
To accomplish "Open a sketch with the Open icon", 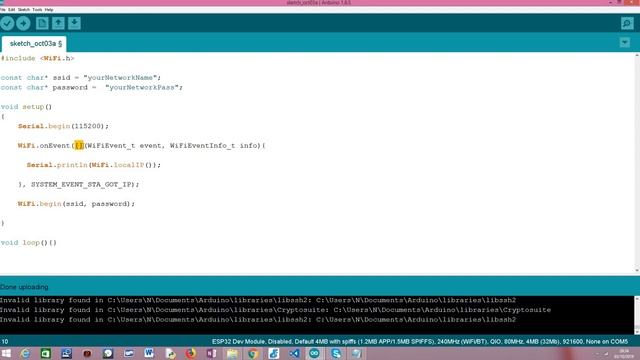I will click(58, 23).
